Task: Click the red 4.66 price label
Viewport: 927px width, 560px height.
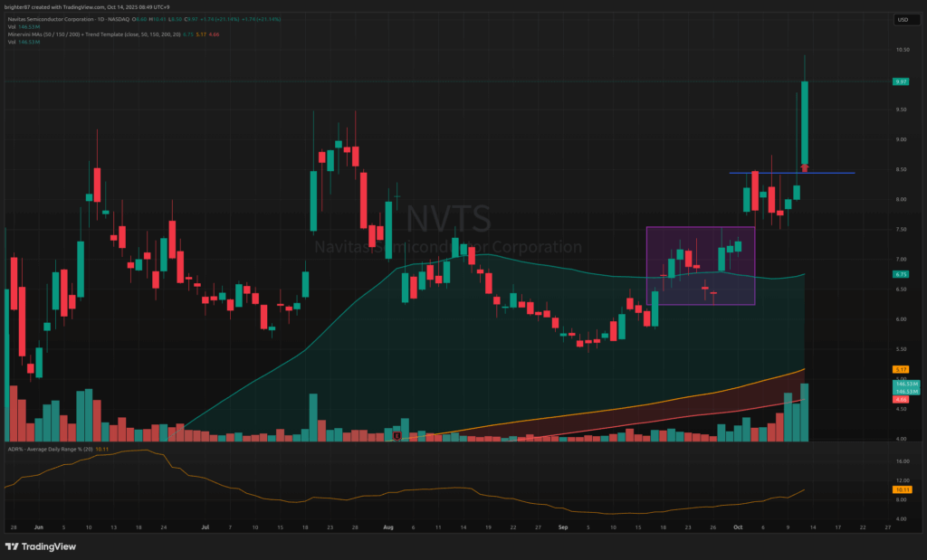Action: (x=901, y=399)
